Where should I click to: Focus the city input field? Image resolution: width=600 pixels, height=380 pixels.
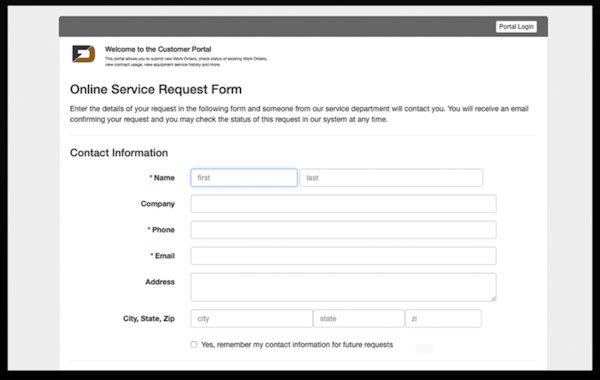[x=251, y=318]
